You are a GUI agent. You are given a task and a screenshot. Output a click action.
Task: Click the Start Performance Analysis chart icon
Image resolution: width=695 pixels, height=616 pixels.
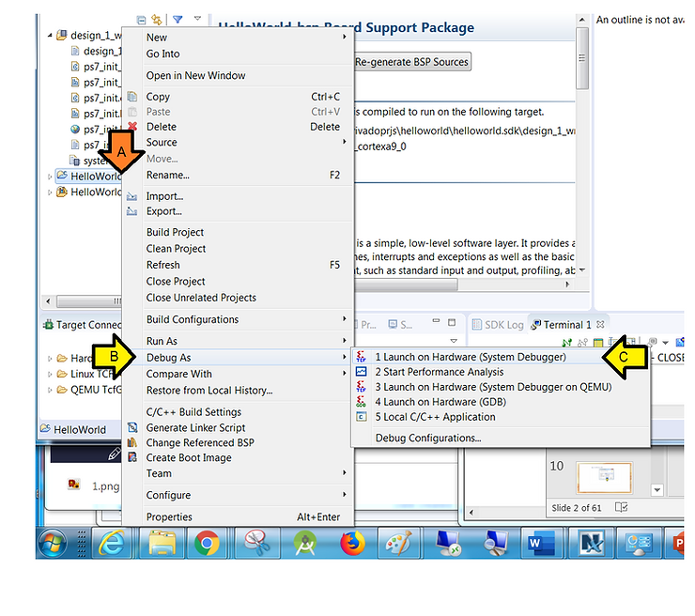tap(363, 372)
